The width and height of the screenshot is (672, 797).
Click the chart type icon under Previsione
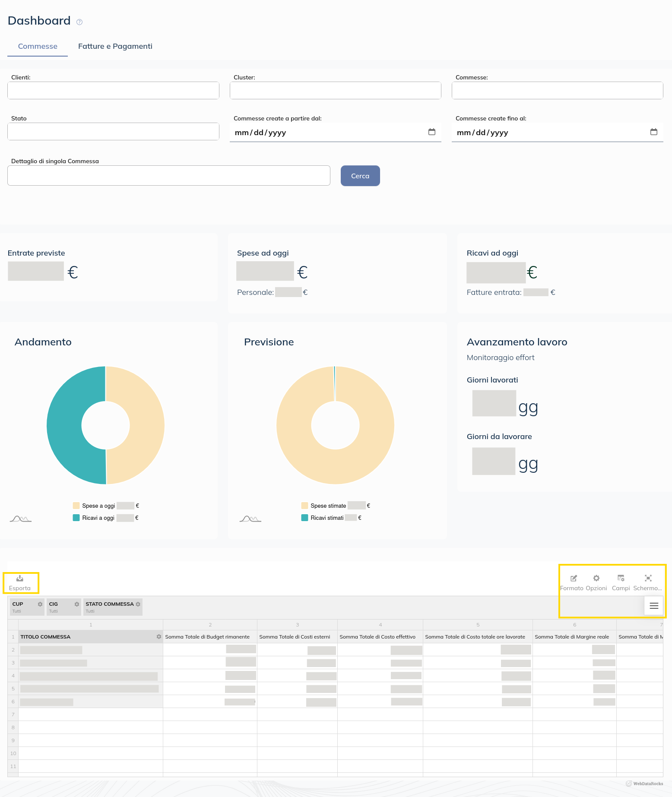click(250, 519)
